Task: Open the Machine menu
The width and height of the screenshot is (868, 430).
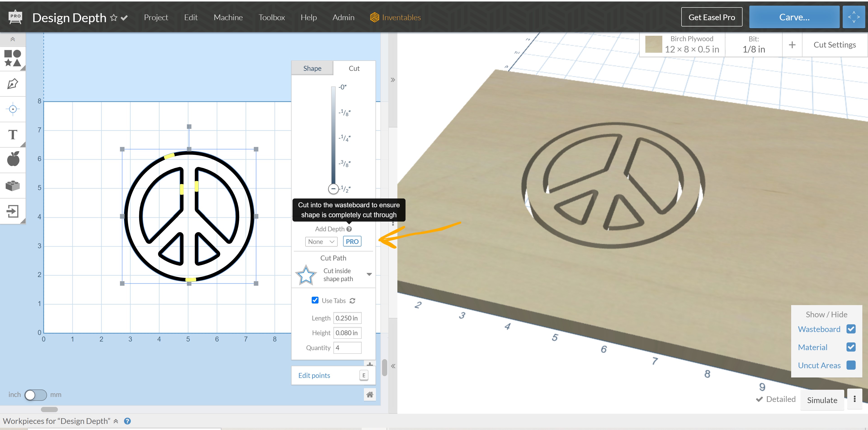Action: pyautogui.click(x=228, y=17)
